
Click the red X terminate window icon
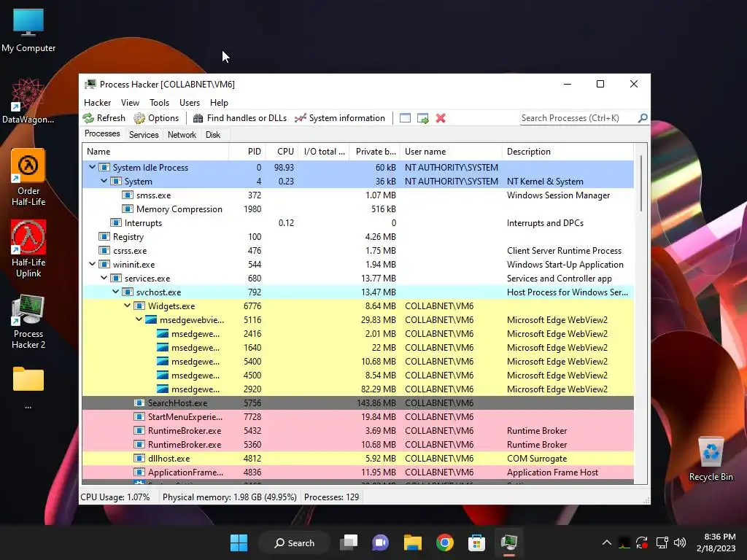pyautogui.click(x=441, y=118)
